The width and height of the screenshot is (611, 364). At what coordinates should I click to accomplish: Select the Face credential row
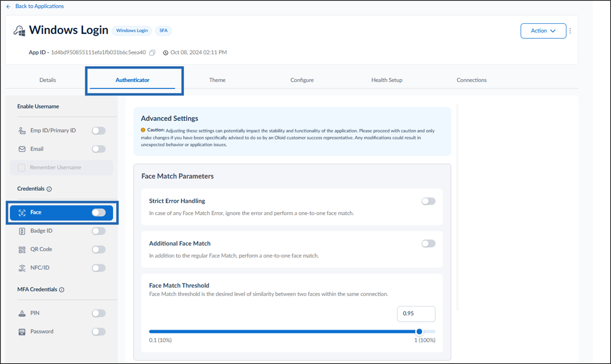pos(62,212)
